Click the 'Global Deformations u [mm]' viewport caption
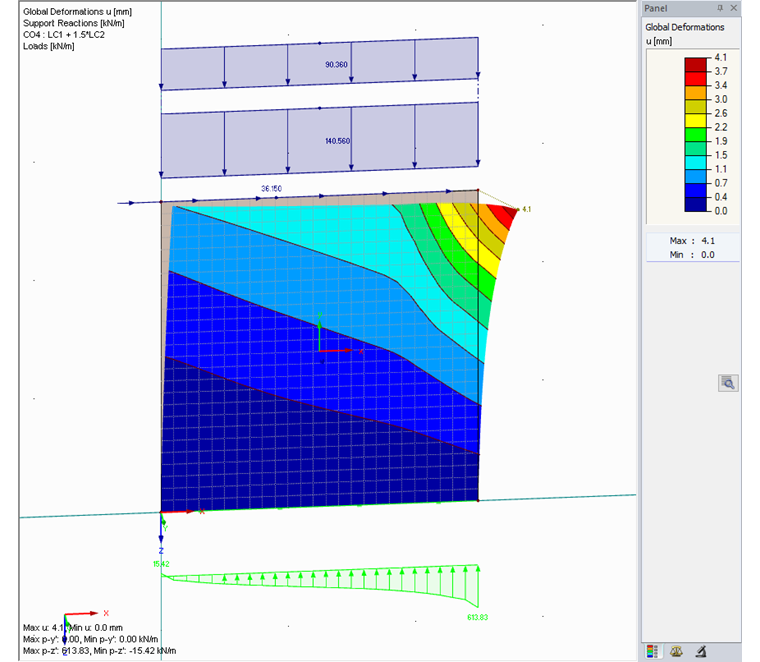The width and height of the screenshot is (760, 662). (78, 12)
